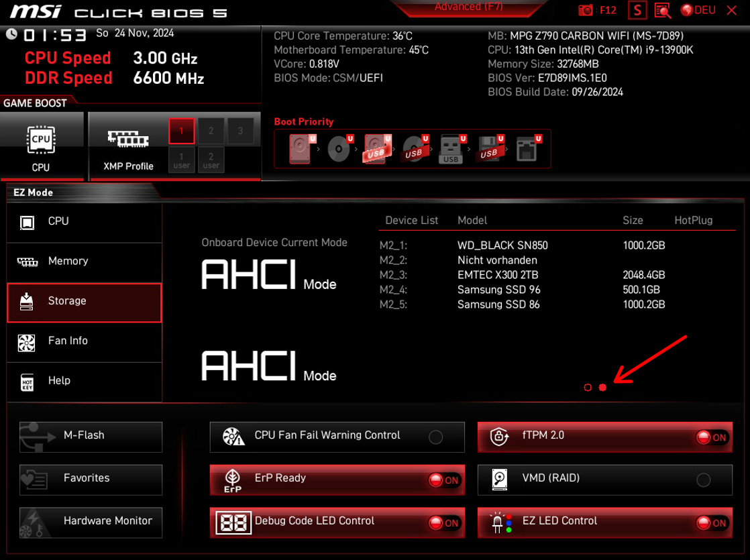Select first hard disk boot priority icon
This screenshot has height=560, width=750.
[303, 149]
